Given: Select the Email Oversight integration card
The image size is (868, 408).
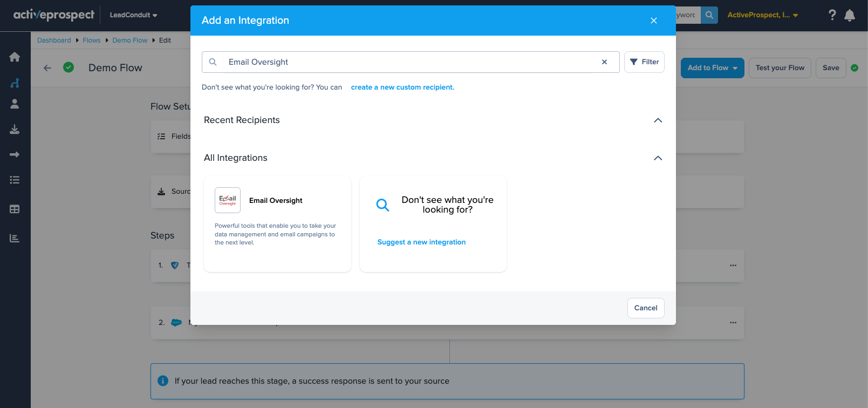Looking at the screenshot, I should pyautogui.click(x=277, y=223).
